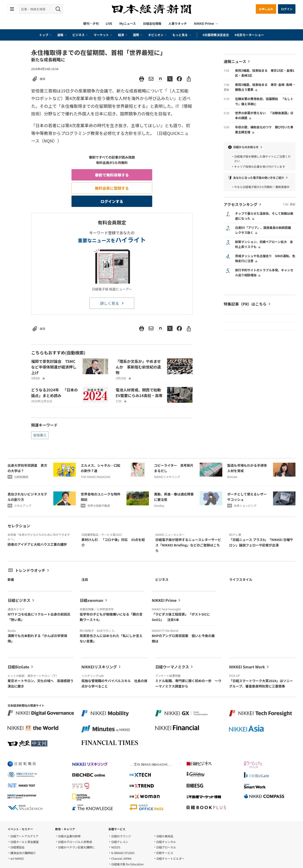Click the bottom email share icon

(151, 328)
